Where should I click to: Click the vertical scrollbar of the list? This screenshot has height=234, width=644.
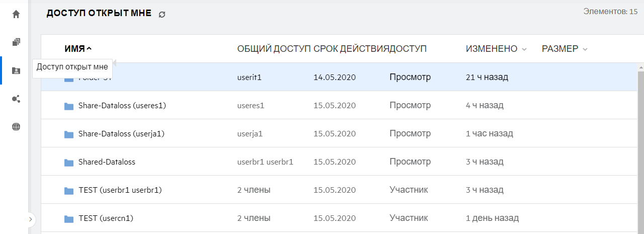tap(640, 151)
